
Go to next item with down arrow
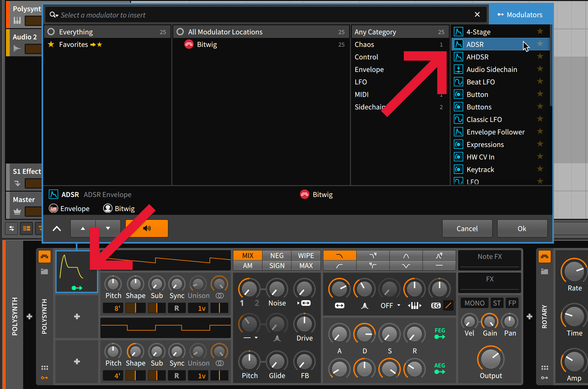coord(108,228)
